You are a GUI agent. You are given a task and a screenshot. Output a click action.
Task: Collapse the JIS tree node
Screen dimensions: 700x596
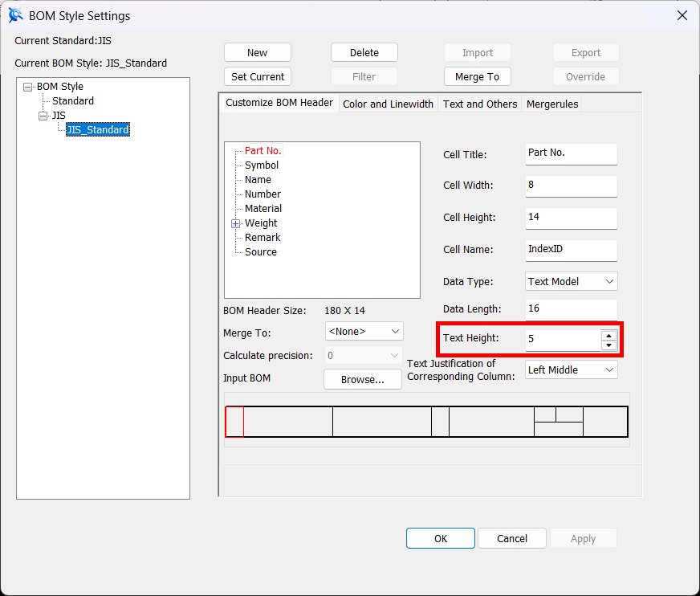tap(43, 116)
